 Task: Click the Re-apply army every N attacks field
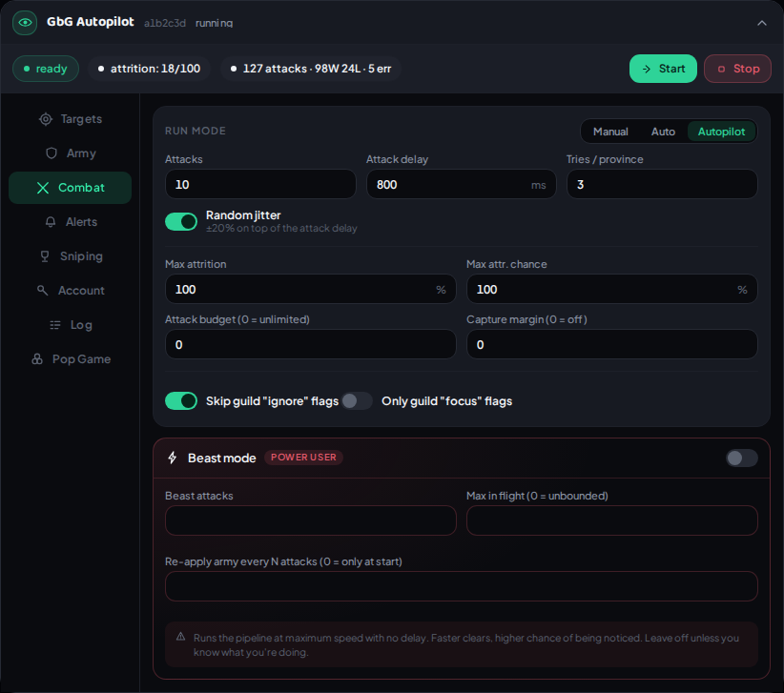tap(462, 586)
